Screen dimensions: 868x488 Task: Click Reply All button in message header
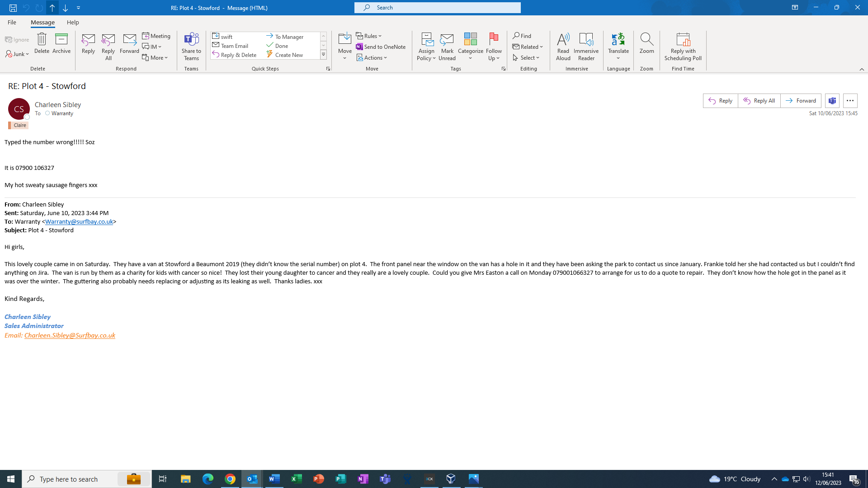[759, 101]
